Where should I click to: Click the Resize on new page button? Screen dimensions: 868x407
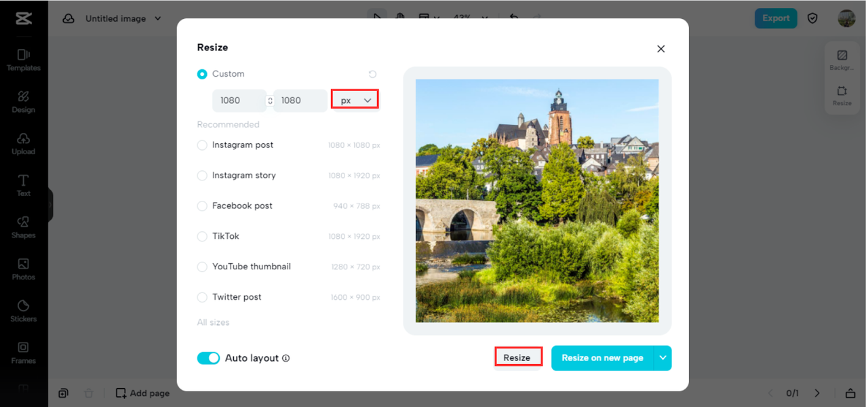click(603, 358)
